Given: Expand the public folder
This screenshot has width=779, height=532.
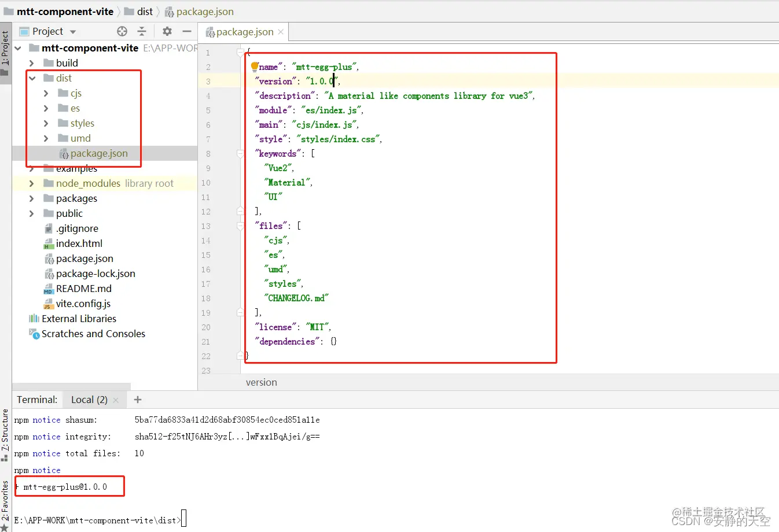Looking at the screenshot, I should pyautogui.click(x=31, y=213).
